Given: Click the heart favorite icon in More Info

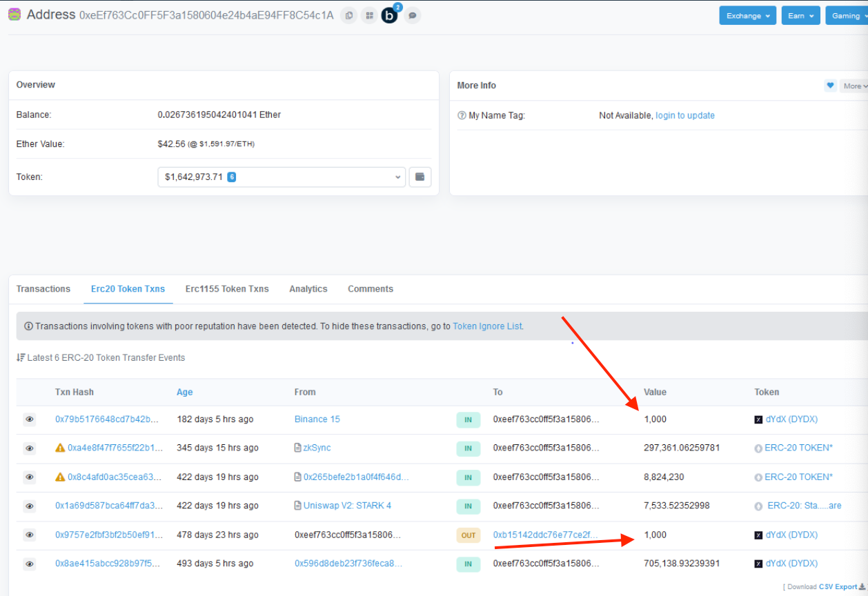Looking at the screenshot, I should 831,86.
